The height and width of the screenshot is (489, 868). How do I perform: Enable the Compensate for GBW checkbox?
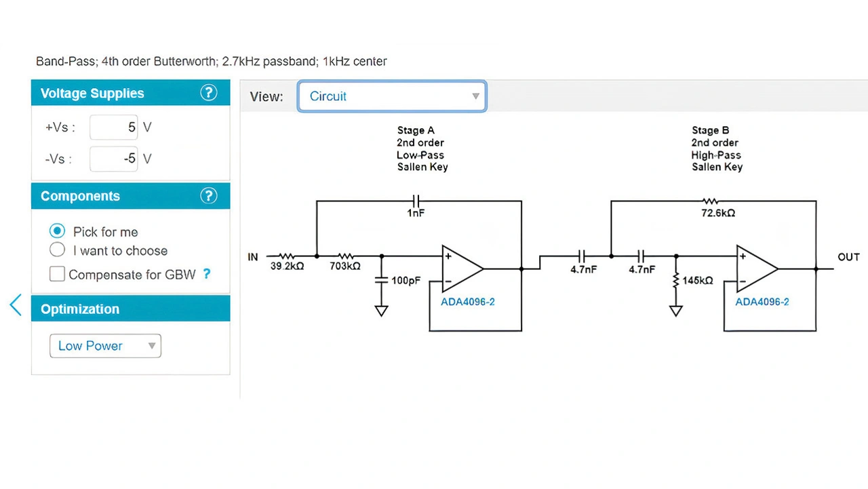pos(58,274)
